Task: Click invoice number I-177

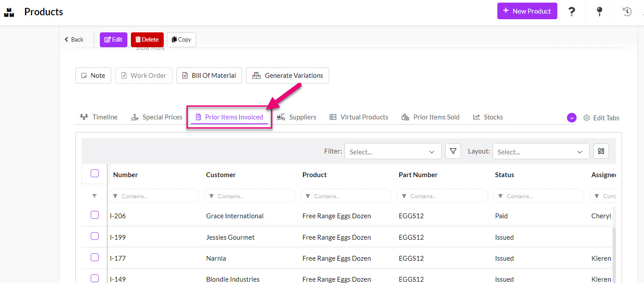Action: (x=118, y=258)
